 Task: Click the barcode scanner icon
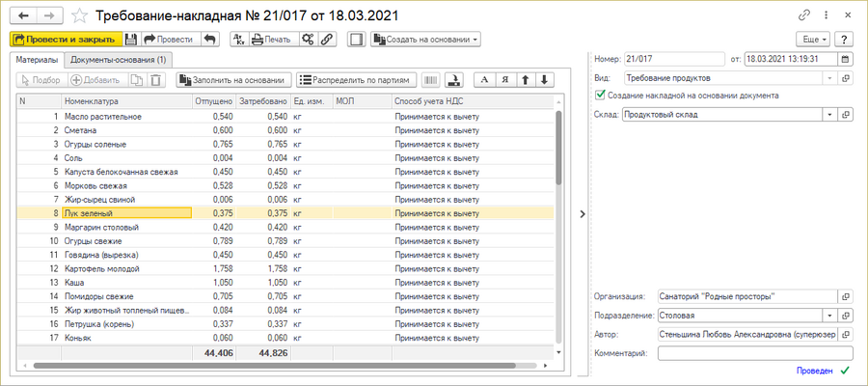coord(430,80)
